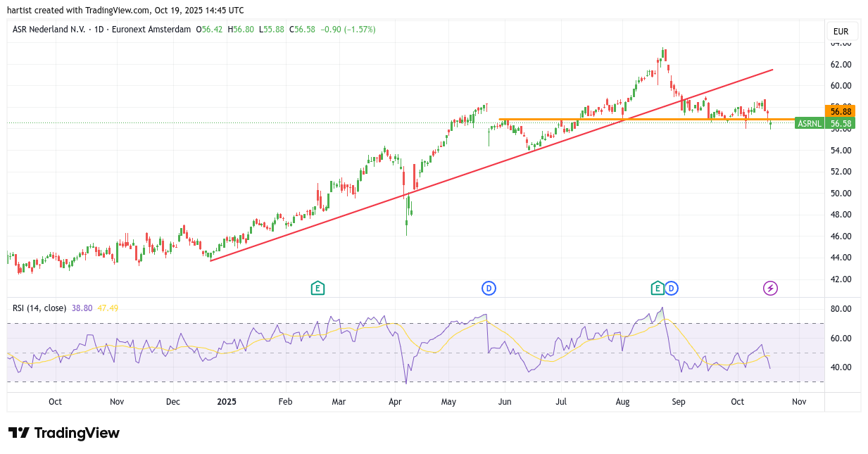Click the earnings E marker in late August
868x454 pixels.
pyautogui.click(x=658, y=288)
